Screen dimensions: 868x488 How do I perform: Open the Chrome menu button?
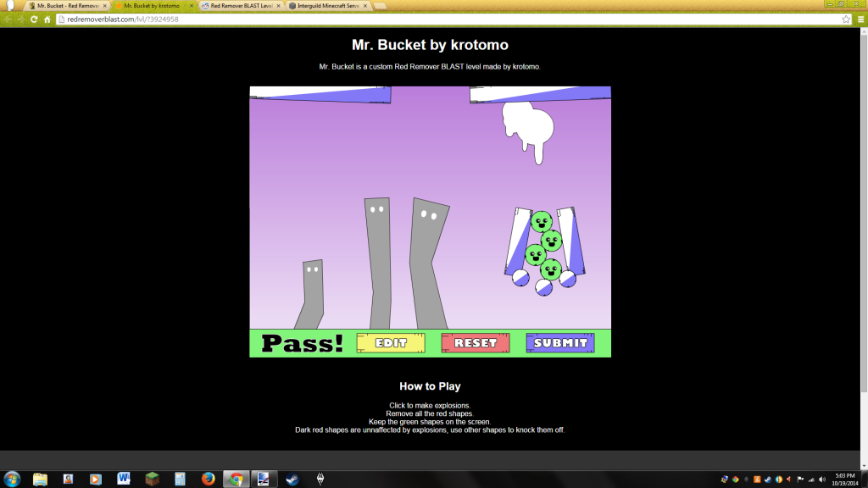click(x=861, y=19)
